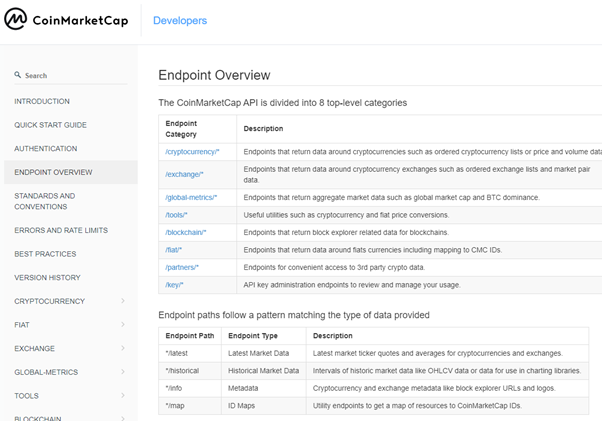
Task: Open the Cryptocurrency sidebar item
Action: click(50, 301)
